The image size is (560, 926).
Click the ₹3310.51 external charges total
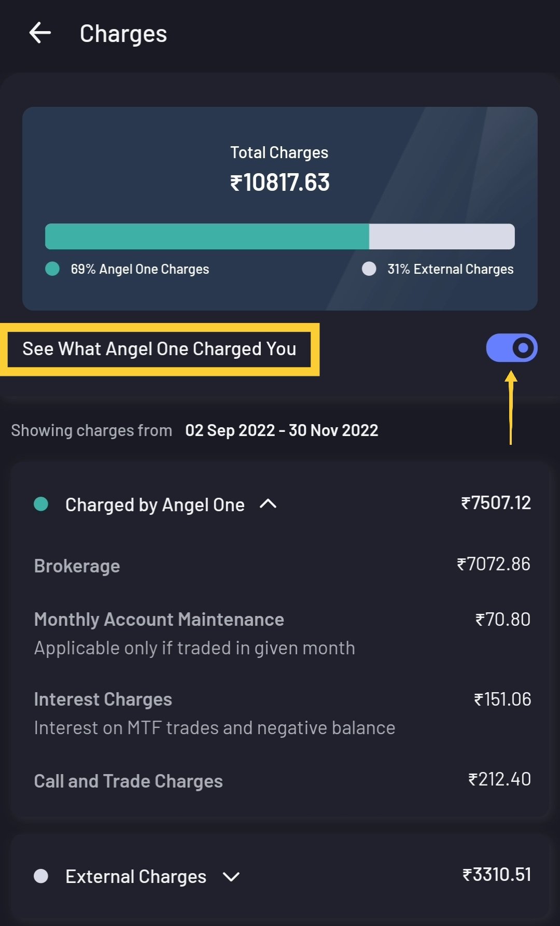(x=496, y=875)
